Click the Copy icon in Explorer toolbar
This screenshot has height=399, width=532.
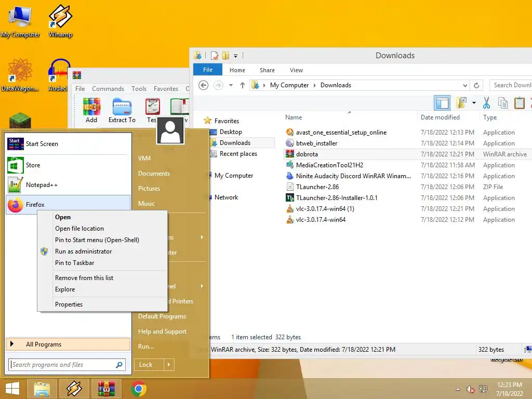[503, 103]
